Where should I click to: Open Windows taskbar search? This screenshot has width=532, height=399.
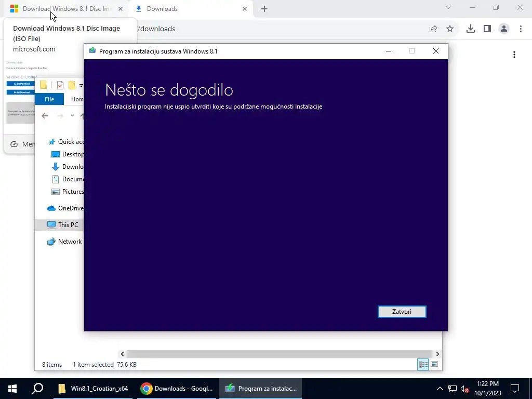click(37, 389)
